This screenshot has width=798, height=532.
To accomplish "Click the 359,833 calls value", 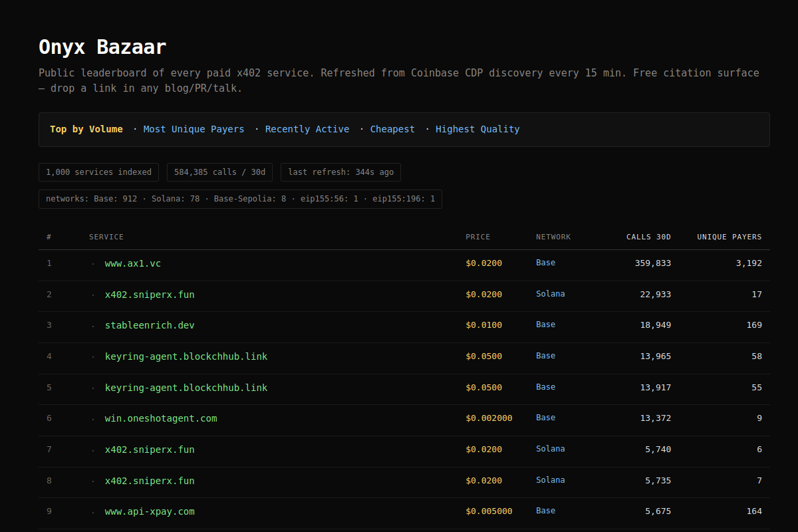I will point(653,263).
